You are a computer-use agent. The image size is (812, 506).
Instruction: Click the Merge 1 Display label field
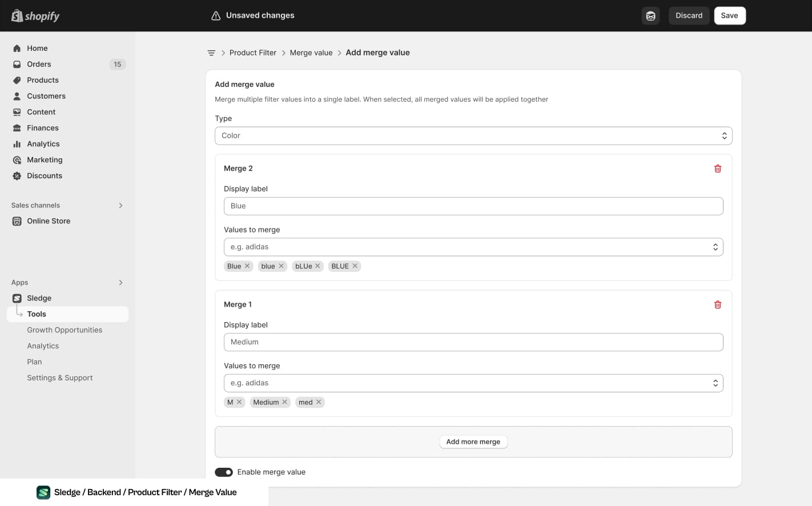pyautogui.click(x=473, y=342)
